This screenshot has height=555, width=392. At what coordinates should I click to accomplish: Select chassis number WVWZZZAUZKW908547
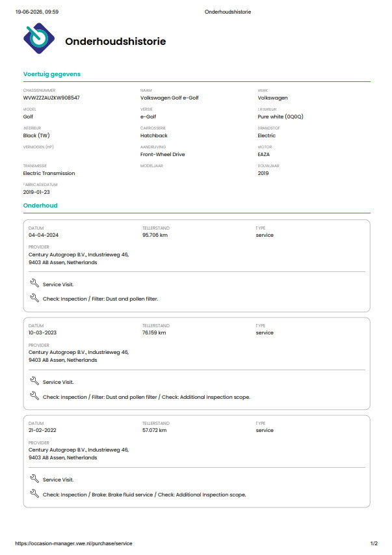click(51, 98)
